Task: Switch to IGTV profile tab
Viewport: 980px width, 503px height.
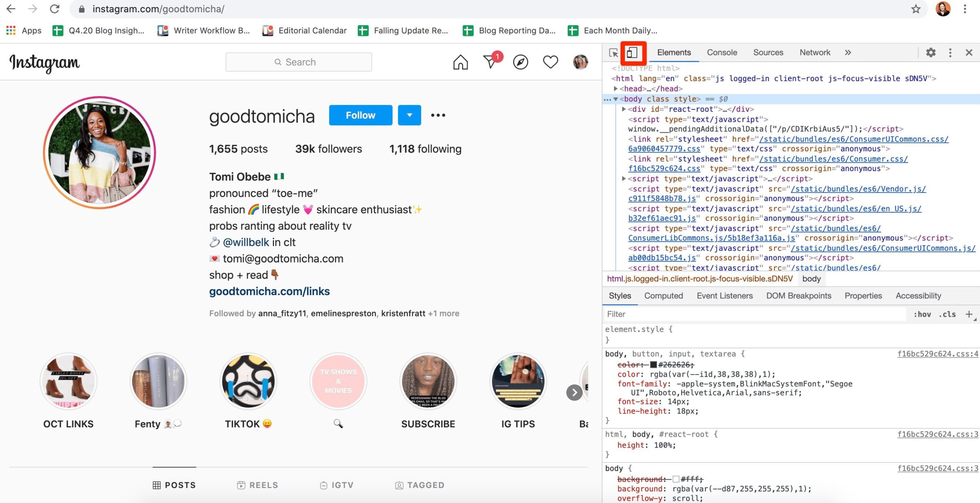Action: pos(336,485)
